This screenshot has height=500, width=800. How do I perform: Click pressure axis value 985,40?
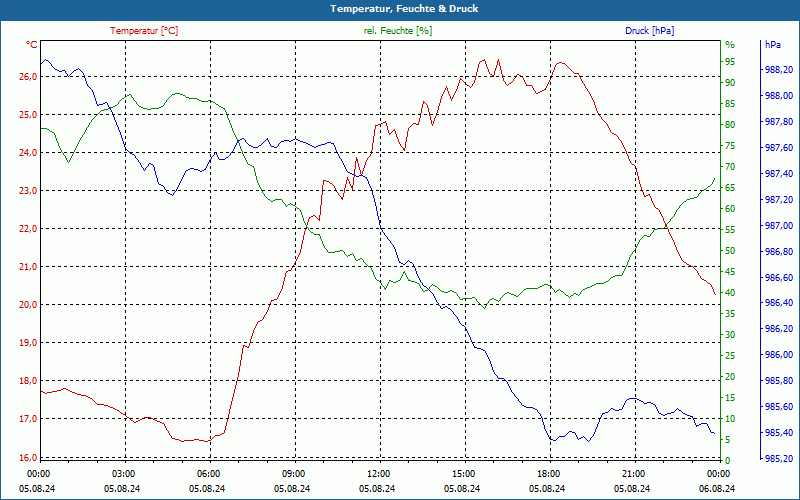coord(779,433)
